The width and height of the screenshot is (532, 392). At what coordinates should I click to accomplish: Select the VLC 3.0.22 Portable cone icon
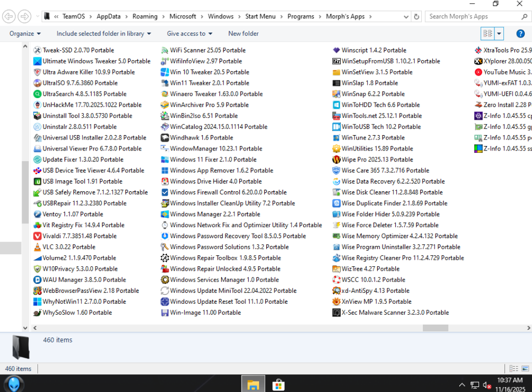[37, 247]
